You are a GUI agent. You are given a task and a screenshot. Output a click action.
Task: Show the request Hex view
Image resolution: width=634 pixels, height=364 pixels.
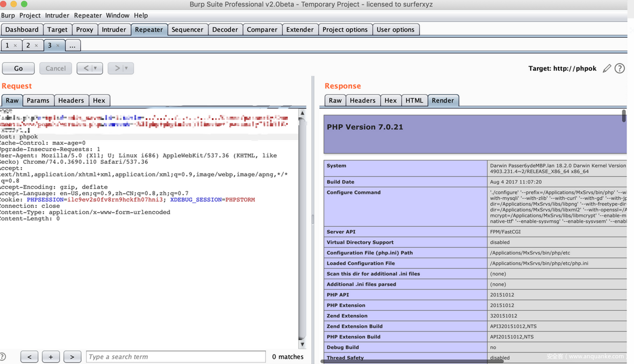[x=99, y=100]
